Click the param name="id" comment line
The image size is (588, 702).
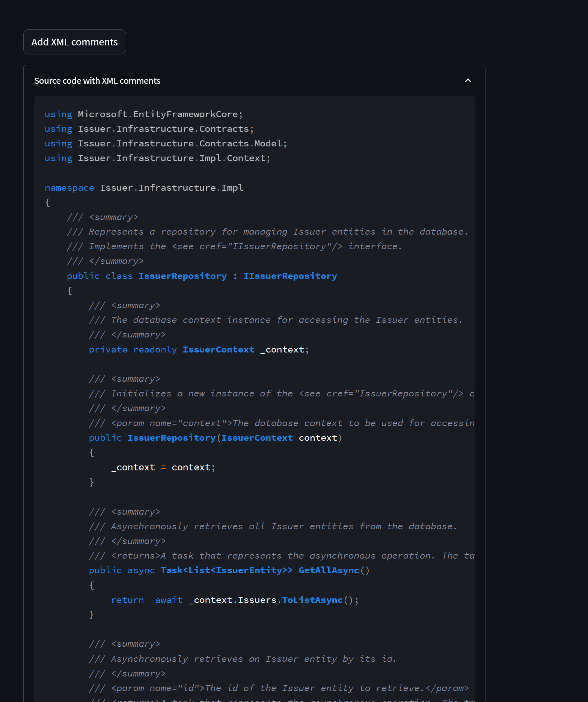279,688
